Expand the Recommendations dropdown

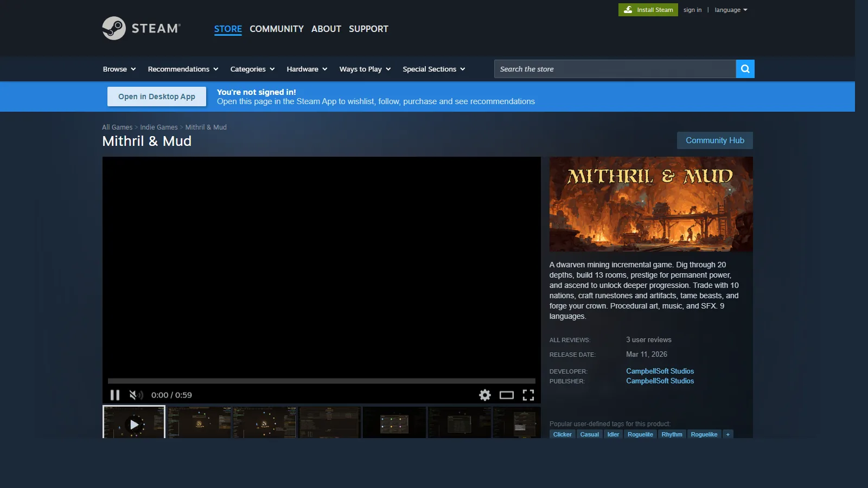tap(183, 69)
